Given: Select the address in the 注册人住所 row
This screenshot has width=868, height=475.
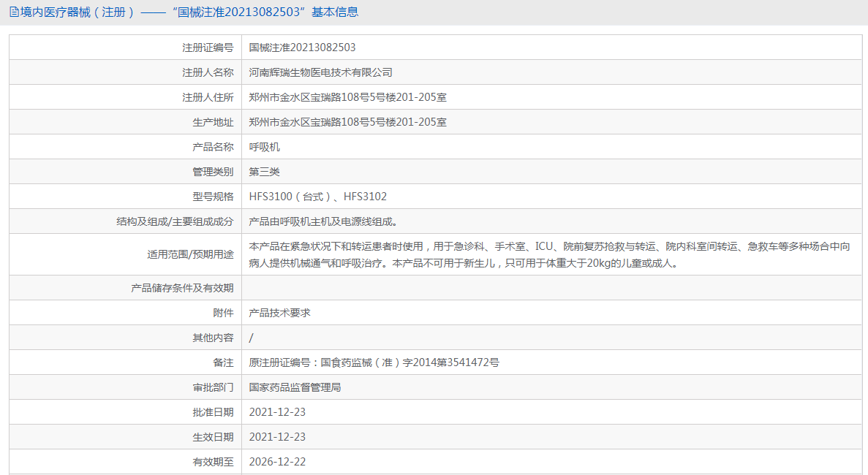Looking at the screenshot, I should click(x=347, y=97).
